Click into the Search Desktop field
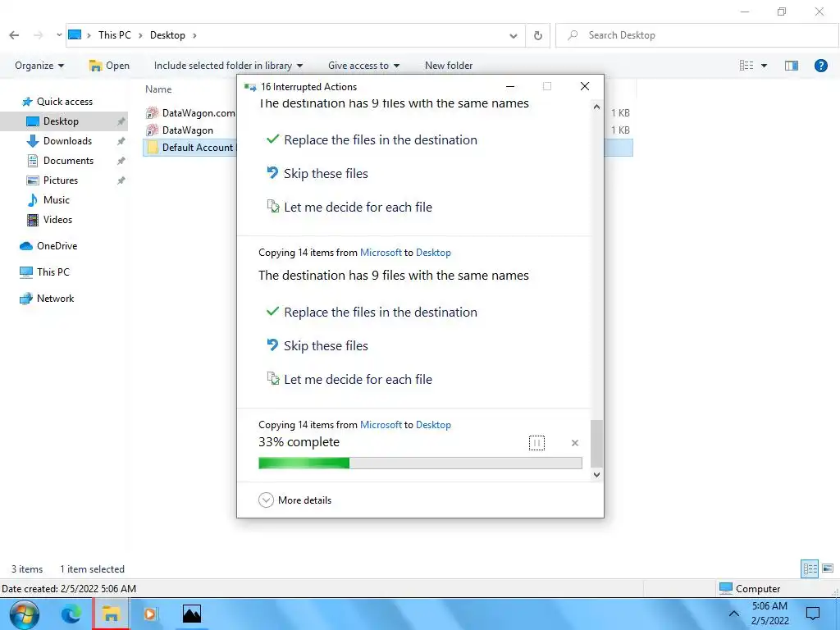The image size is (840, 630). pyautogui.click(x=697, y=35)
